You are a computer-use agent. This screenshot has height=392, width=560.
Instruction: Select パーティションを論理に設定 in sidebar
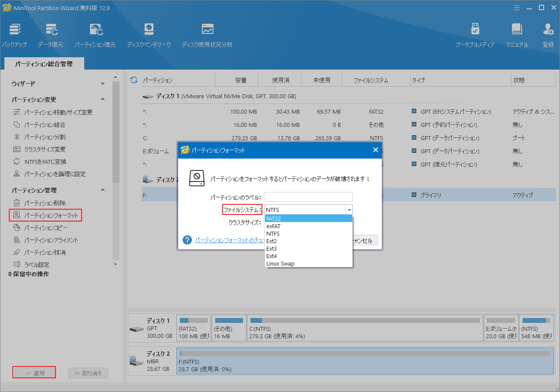click(x=49, y=174)
